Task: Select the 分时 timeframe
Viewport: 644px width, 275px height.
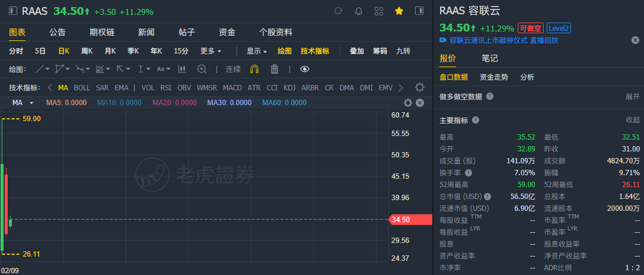Action: (16, 51)
